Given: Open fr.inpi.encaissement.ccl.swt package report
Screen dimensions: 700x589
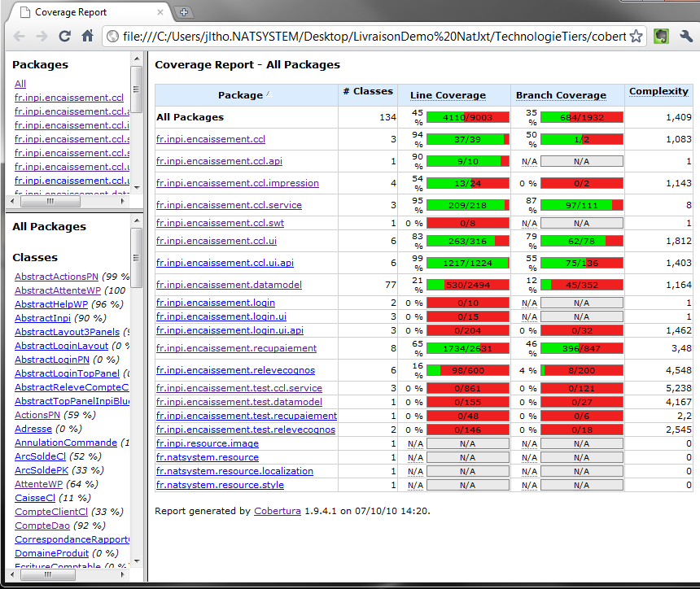Looking at the screenshot, I should tap(220, 223).
